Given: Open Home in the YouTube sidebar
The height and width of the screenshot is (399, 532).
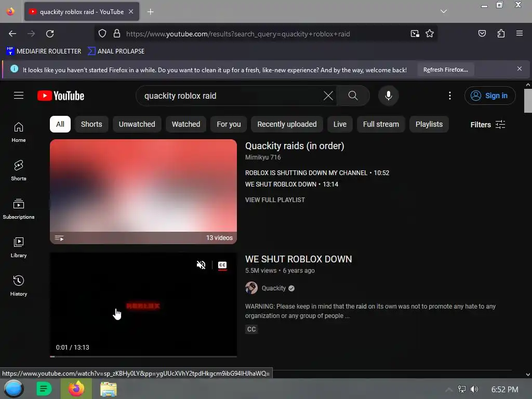Looking at the screenshot, I should [19, 132].
